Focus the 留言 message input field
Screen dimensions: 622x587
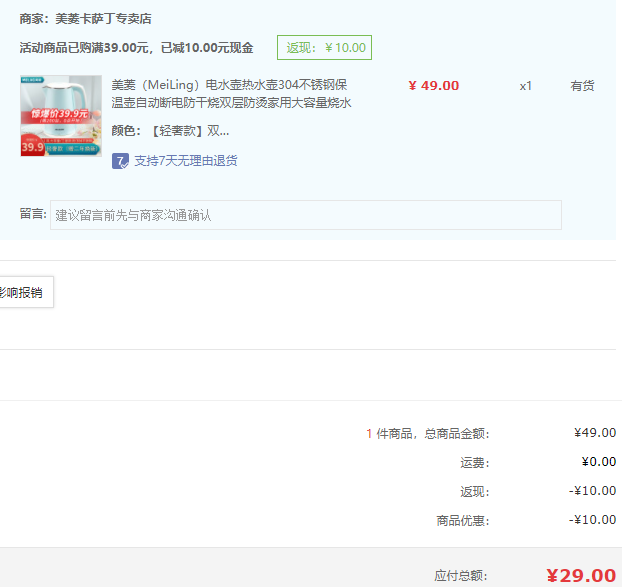305,215
